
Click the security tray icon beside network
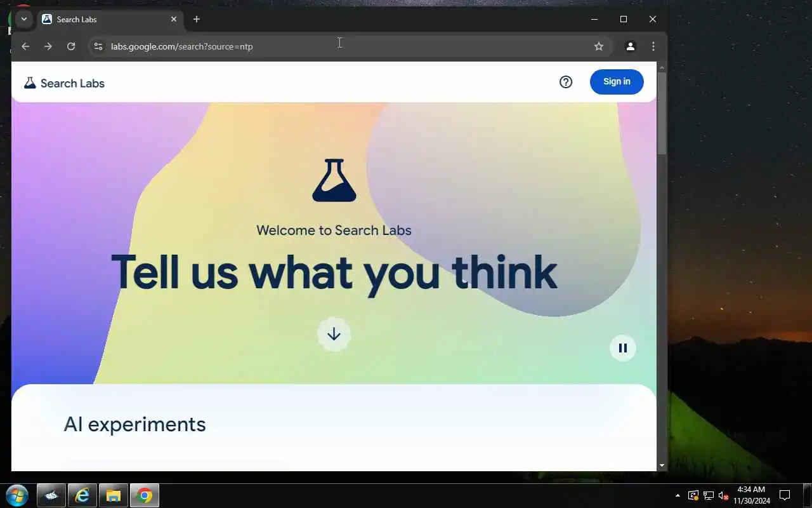(x=693, y=495)
